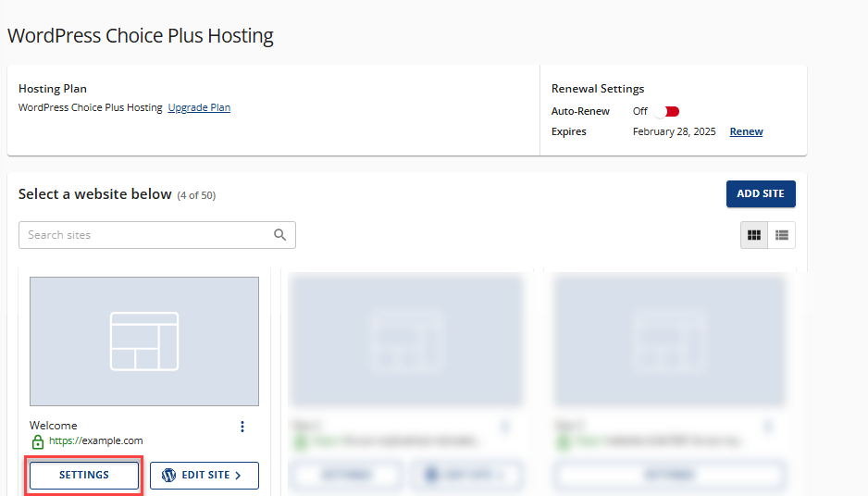Switch to grid view
The image size is (868, 496).
pos(754,235)
